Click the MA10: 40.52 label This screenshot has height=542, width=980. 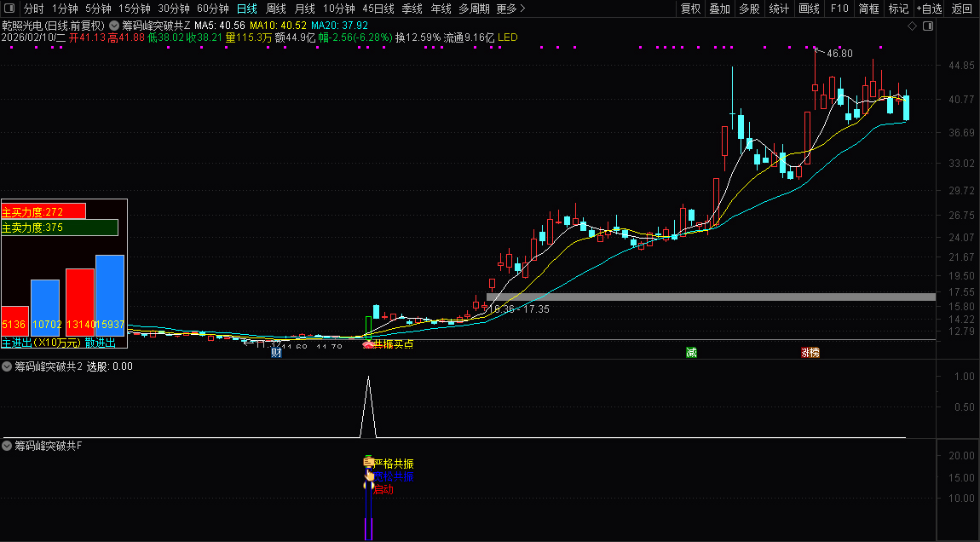(x=278, y=26)
